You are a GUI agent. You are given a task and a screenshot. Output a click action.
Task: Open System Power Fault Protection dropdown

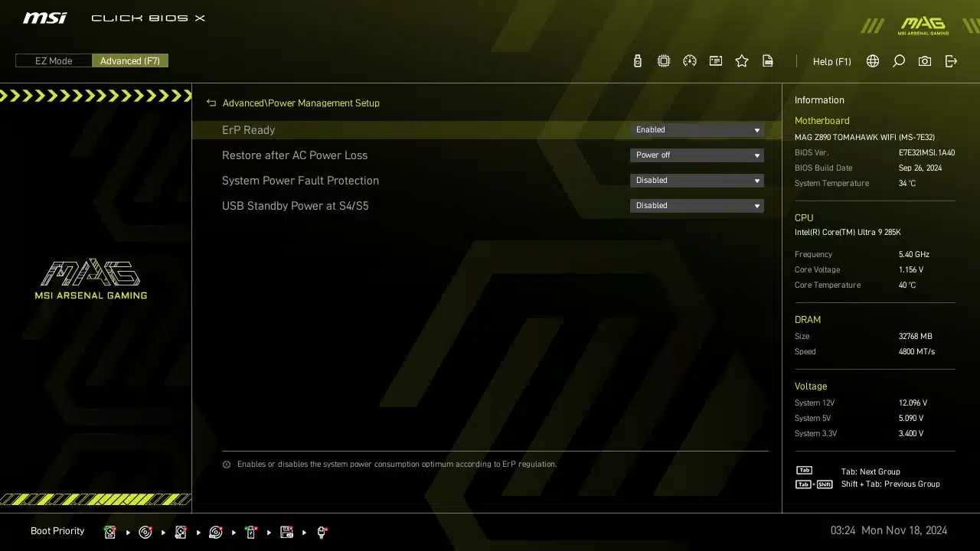[697, 181]
